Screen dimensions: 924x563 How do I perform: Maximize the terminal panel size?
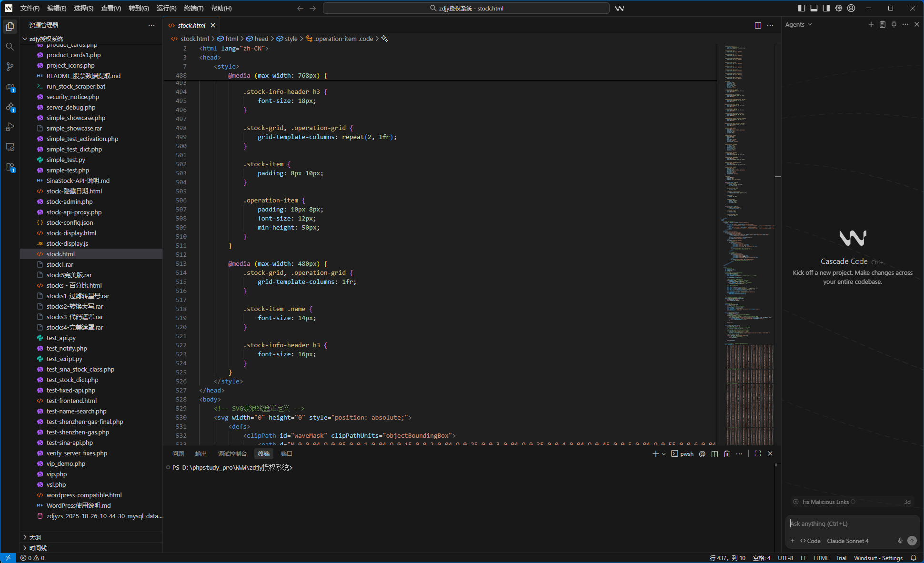[x=758, y=454]
